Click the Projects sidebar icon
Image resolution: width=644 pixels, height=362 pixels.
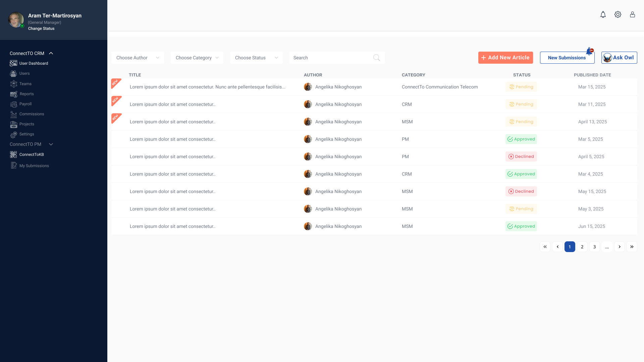13,124
